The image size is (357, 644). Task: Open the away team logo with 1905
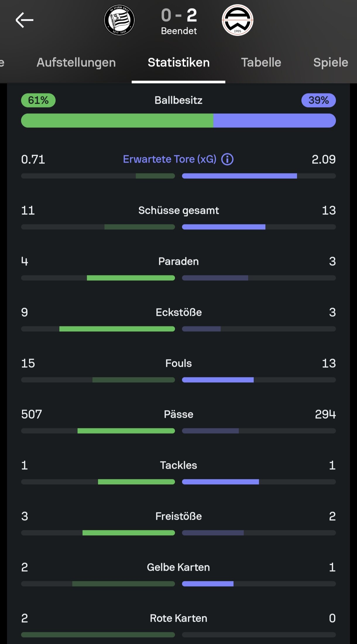(x=238, y=20)
